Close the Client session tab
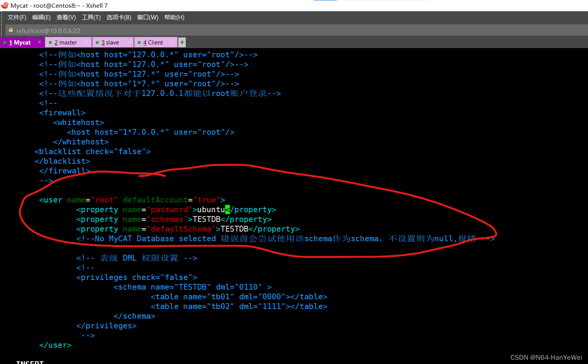The height and width of the screenshot is (364, 588). 172,42
